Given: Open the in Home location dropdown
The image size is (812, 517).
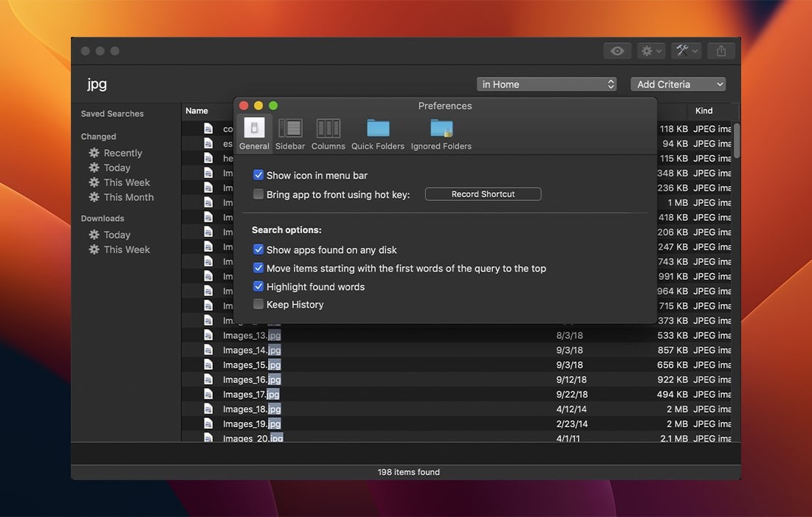Looking at the screenshot, I should (x=546, y=83).
